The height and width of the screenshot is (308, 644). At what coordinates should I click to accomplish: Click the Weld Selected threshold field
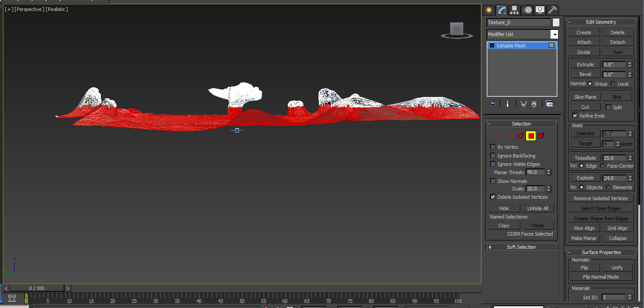[x=615, y=133]
